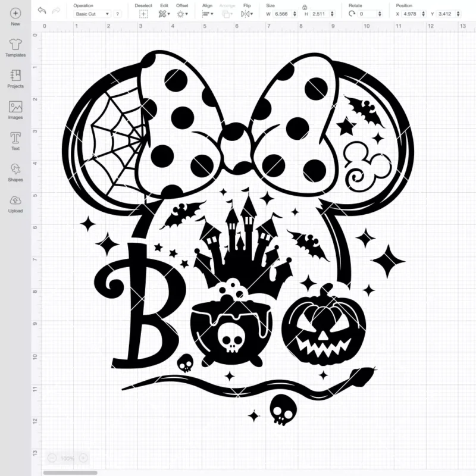Click the rotate stepper arrows
The width and height of the screenshot is (476, 476).
[380, 14]
